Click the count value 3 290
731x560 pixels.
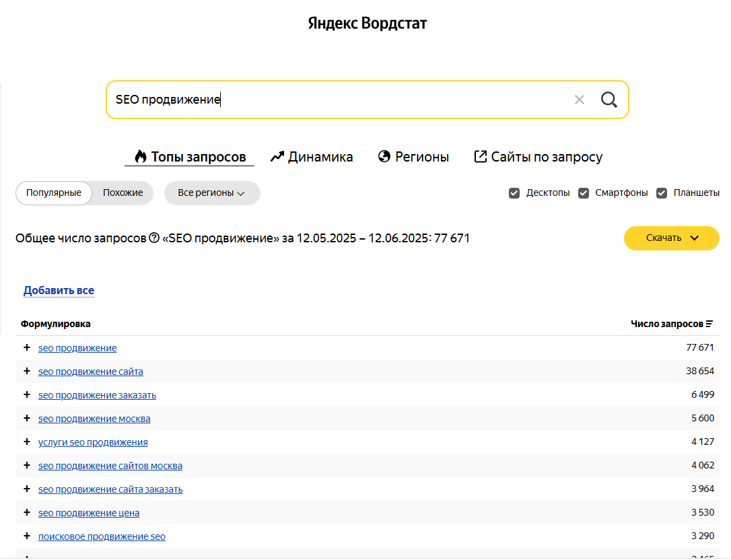(x=703, y=536)
